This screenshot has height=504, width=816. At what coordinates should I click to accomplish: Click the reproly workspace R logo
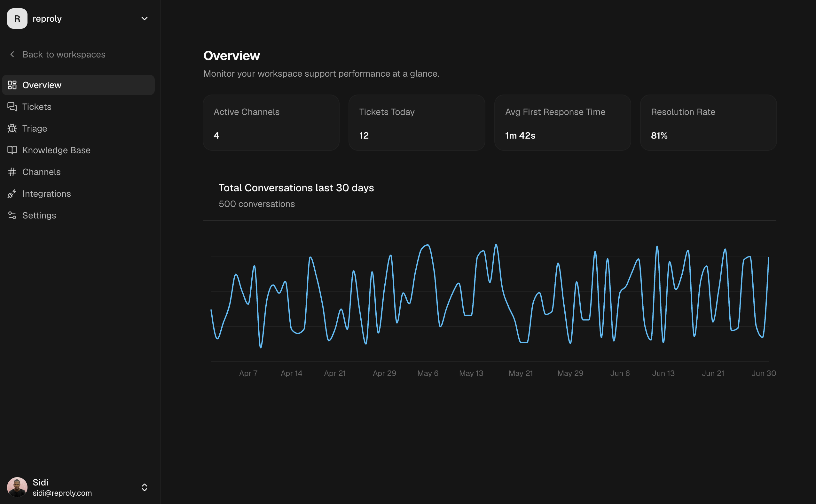pos(17,19)
